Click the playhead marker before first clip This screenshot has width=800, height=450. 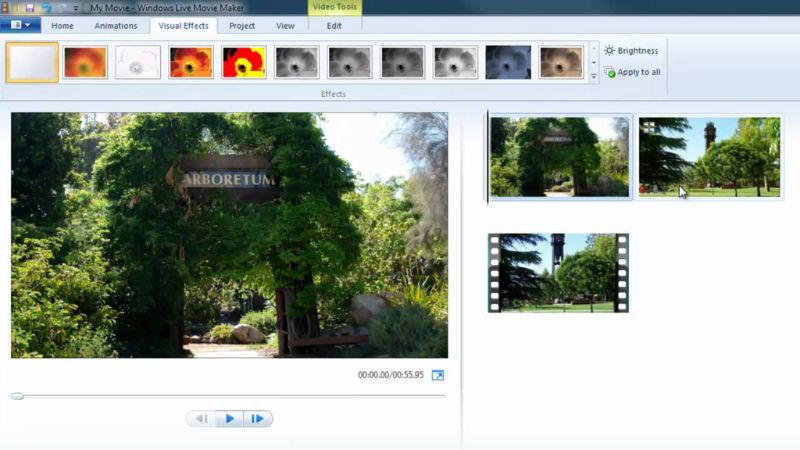point(487,157)
